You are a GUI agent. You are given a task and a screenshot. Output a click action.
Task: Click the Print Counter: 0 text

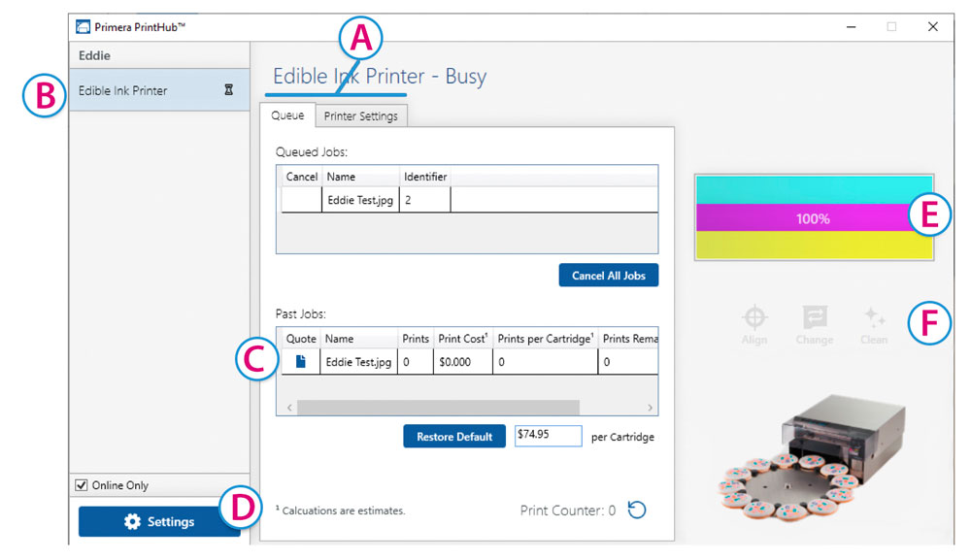[x=568, y=511]
